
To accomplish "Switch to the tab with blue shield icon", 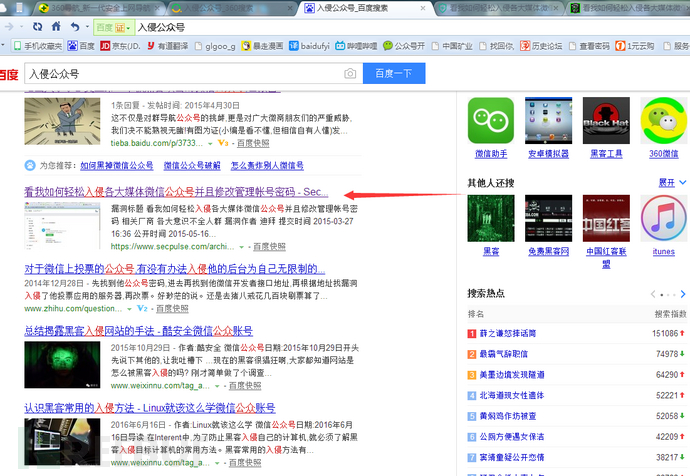I will click(499, 8).
